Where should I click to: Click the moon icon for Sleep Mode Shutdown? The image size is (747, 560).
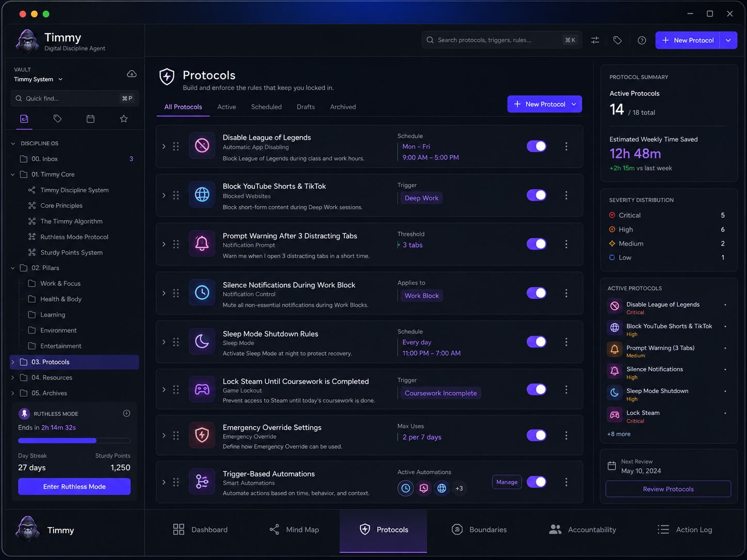(202, 341)
